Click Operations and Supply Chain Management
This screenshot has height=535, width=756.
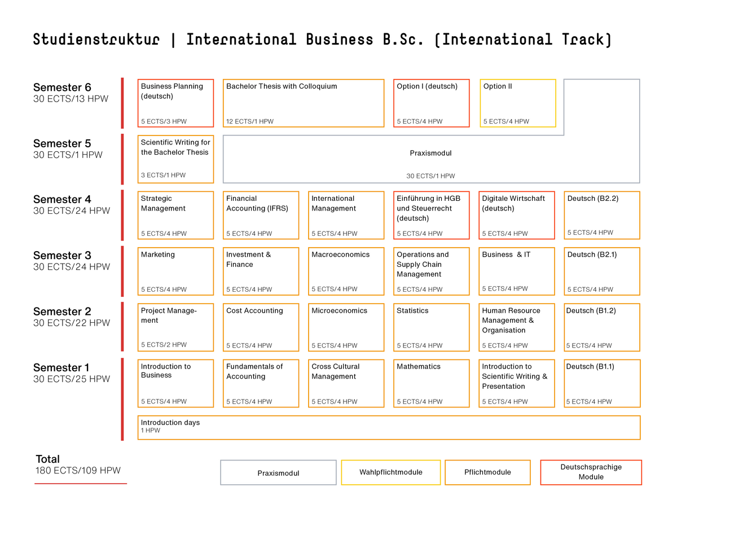(432, 271)
